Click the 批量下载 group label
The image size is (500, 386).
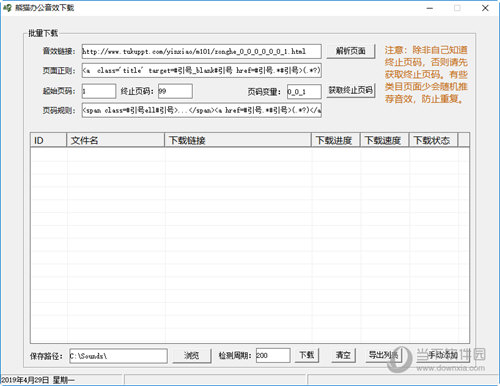point(43,33)
